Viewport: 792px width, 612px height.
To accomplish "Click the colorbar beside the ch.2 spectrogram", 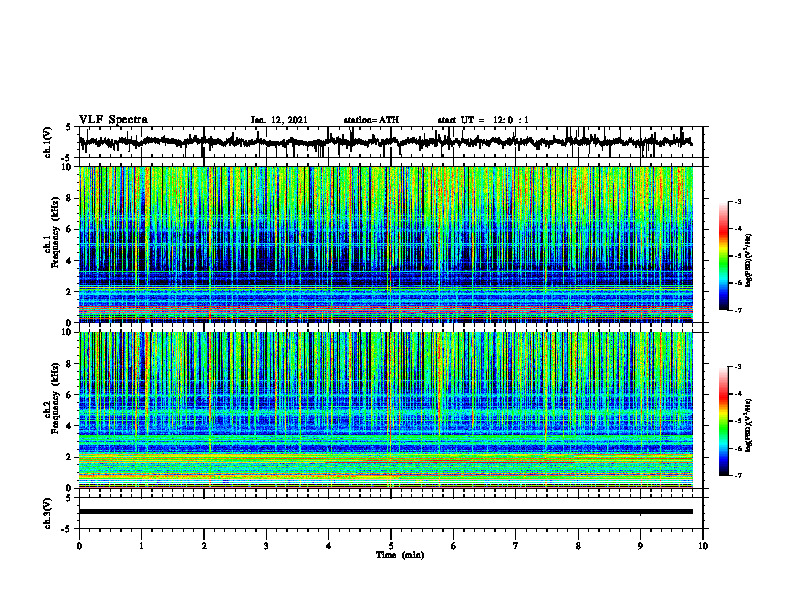I will tap(724, 421).
